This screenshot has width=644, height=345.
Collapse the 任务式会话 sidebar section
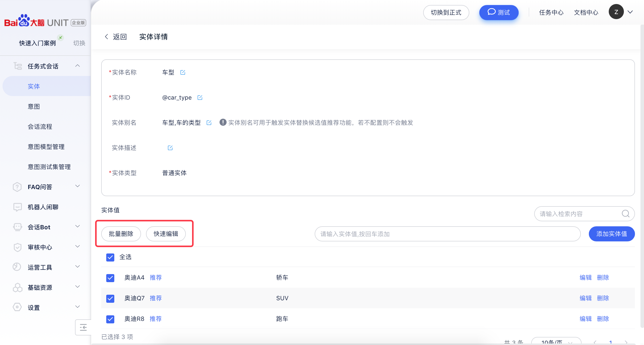(78, 66)
